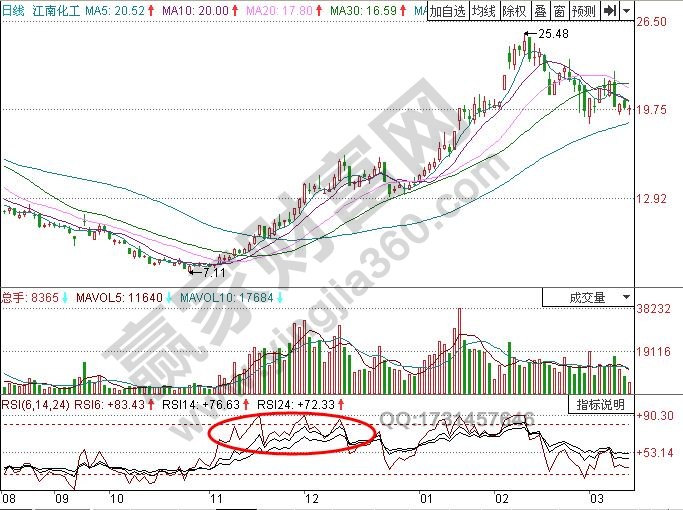Toggle the 除权 ex-rights adjustment
This screenshot has width=683, height=510.
click(514, 11)
